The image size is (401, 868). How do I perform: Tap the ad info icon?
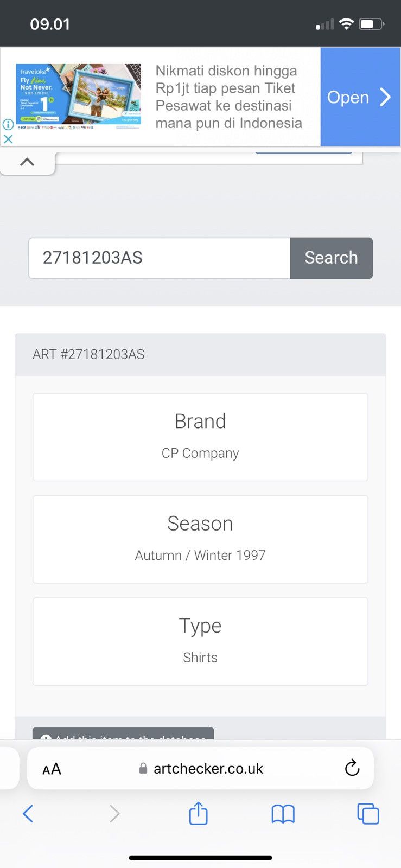pyautogui.click(x=8, y=124)
